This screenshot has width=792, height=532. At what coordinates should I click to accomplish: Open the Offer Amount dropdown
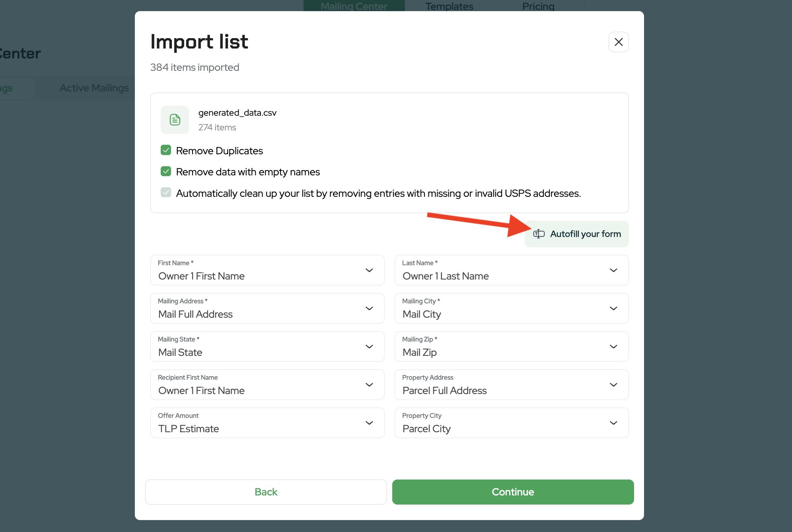coord(267,423)
